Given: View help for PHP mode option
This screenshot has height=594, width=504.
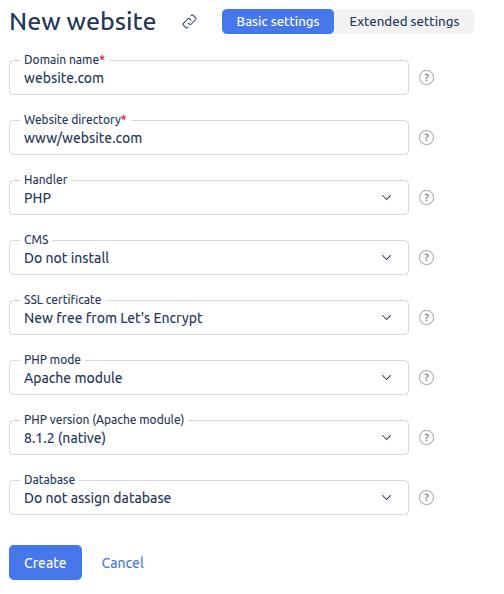Looking at the screenshot, I should (x=426, y=377).
